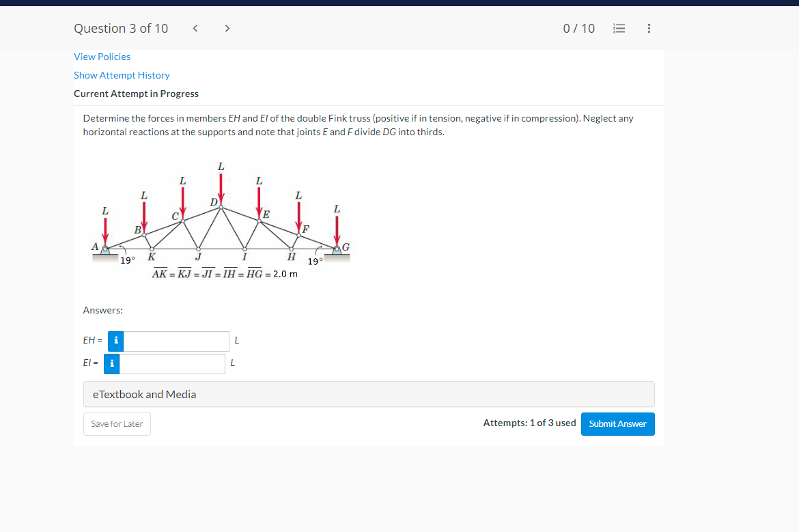Collapse the Current Attempt in Progress area
Screen dimensions: 799x532
click(136, 94)
